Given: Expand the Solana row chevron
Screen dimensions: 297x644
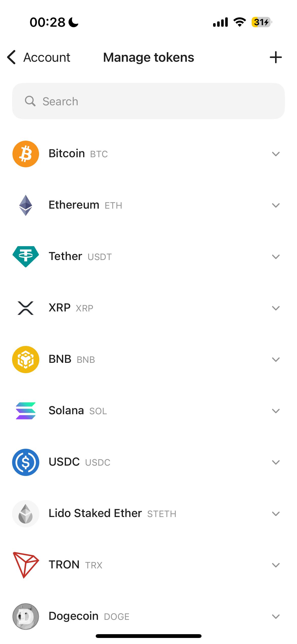Looking at the screenshot, I should (276, 411).
